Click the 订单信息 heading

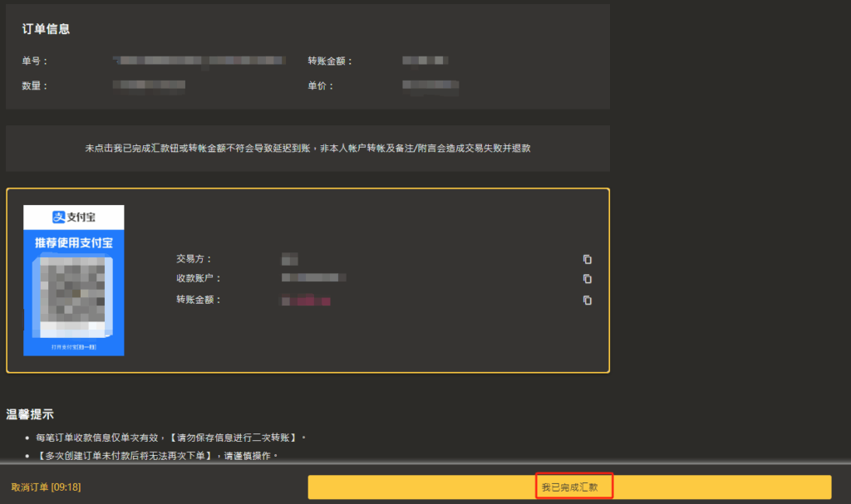46,29
